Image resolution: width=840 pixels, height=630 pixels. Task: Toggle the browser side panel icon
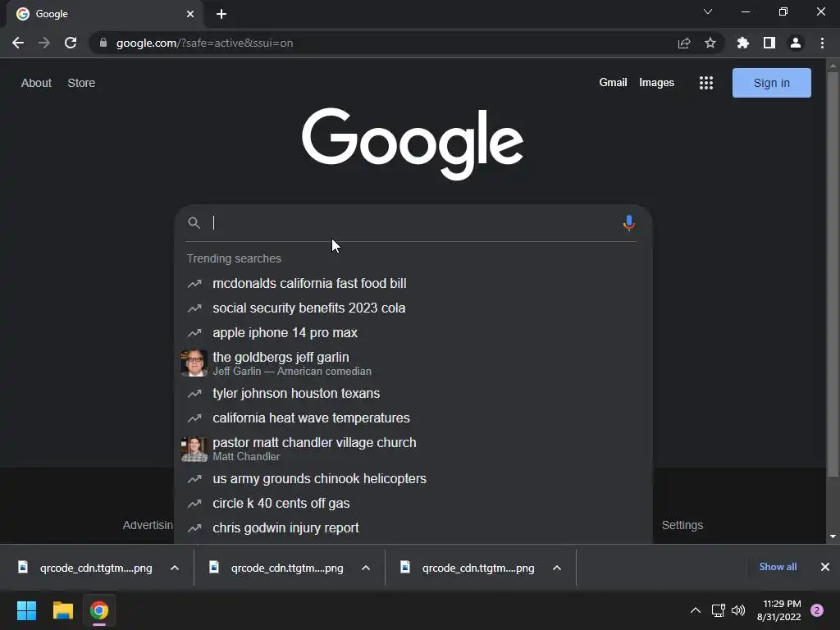[769, 43]
